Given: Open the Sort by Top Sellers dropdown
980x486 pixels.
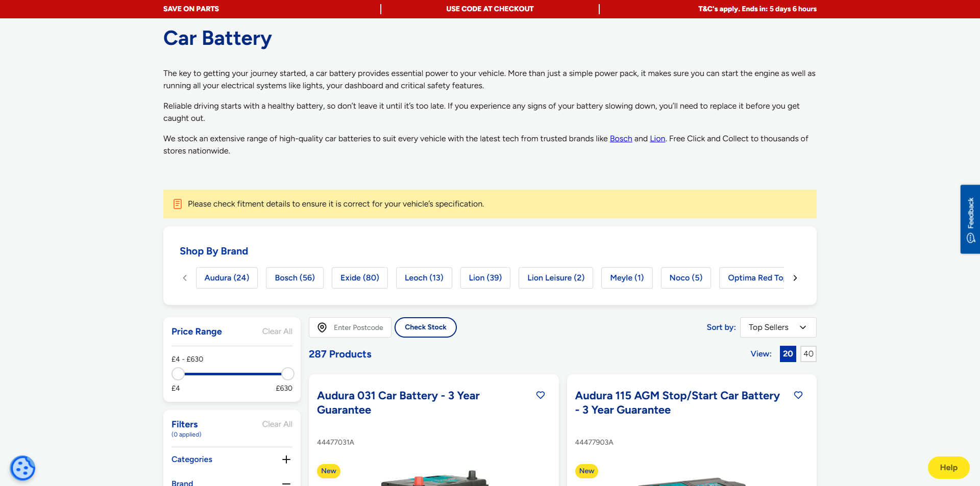Looking at the screenshot, I should click(x=777, y=327).
